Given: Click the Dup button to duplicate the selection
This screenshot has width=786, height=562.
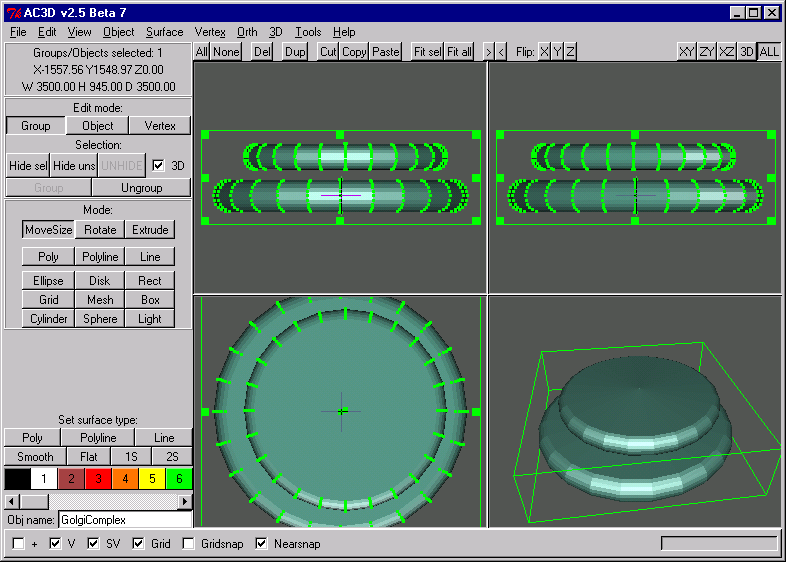Looking at the screenshot, I should (x=295, y=51).
